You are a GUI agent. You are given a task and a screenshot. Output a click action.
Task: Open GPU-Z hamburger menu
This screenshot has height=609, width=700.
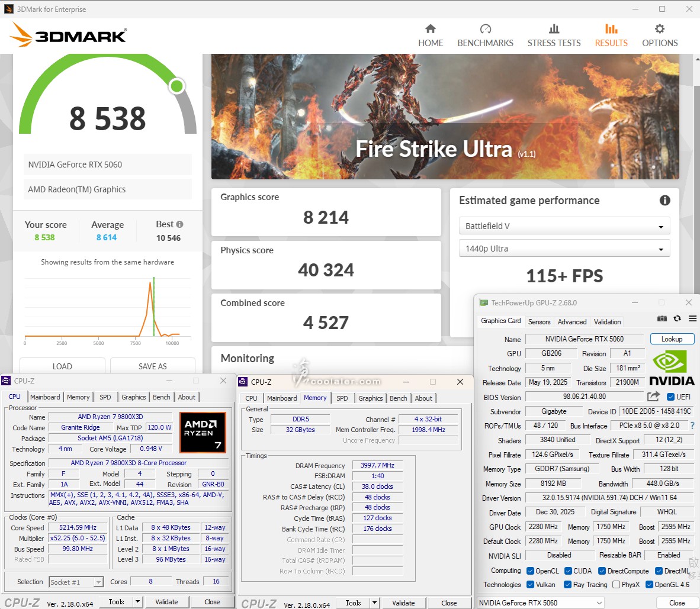coord(692,319)
